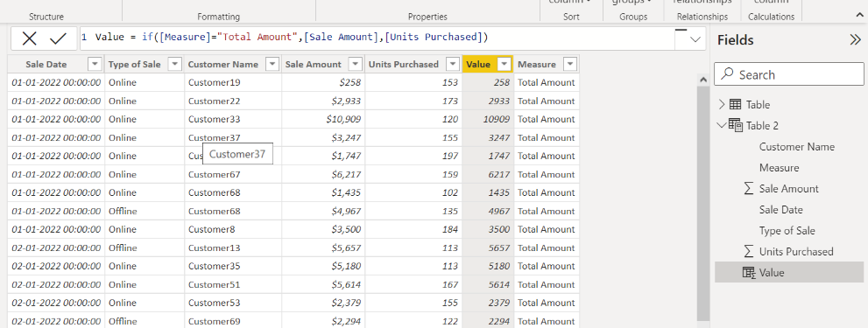This screenshot has width=868, height=328.
Task: Click calculated column icon beside Value field
Action: (749, 273)
